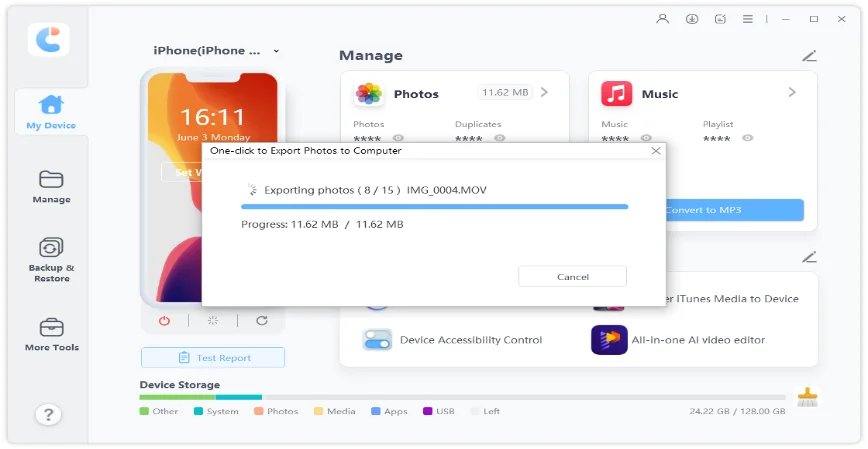Open the Test Report

pyautogui.click(x=213, y=358)
